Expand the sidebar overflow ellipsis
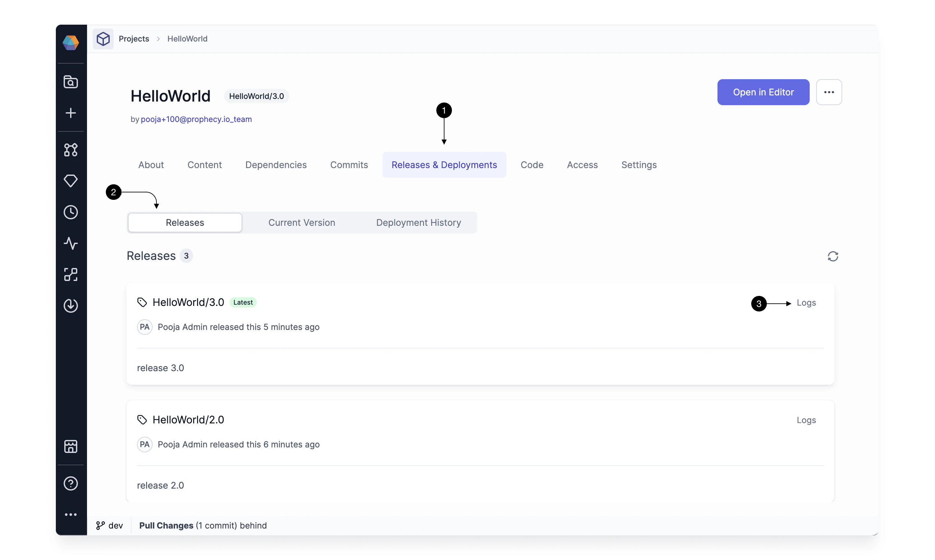Image resolution: width=935 pixels, height=560 pixels. coord(70,514)
